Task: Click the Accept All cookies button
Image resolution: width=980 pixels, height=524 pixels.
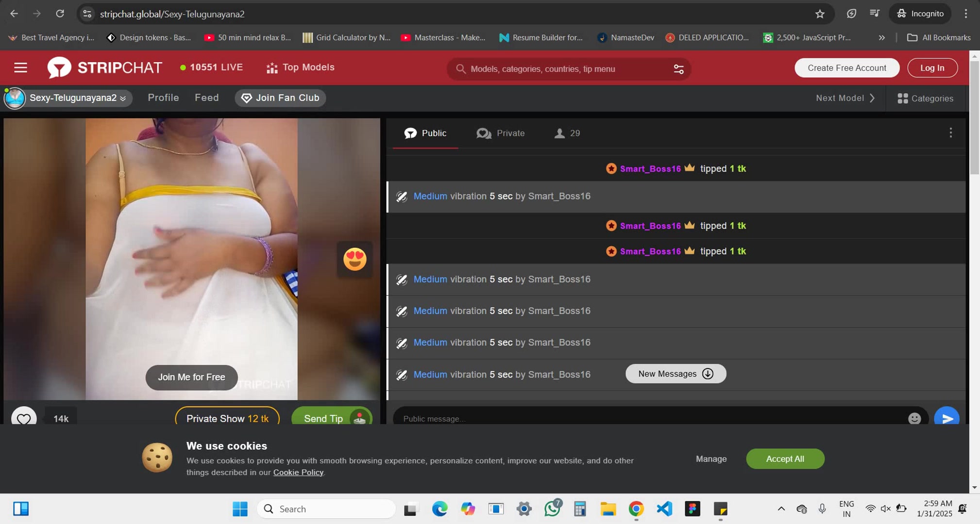Action: click(x=784, y=458)
